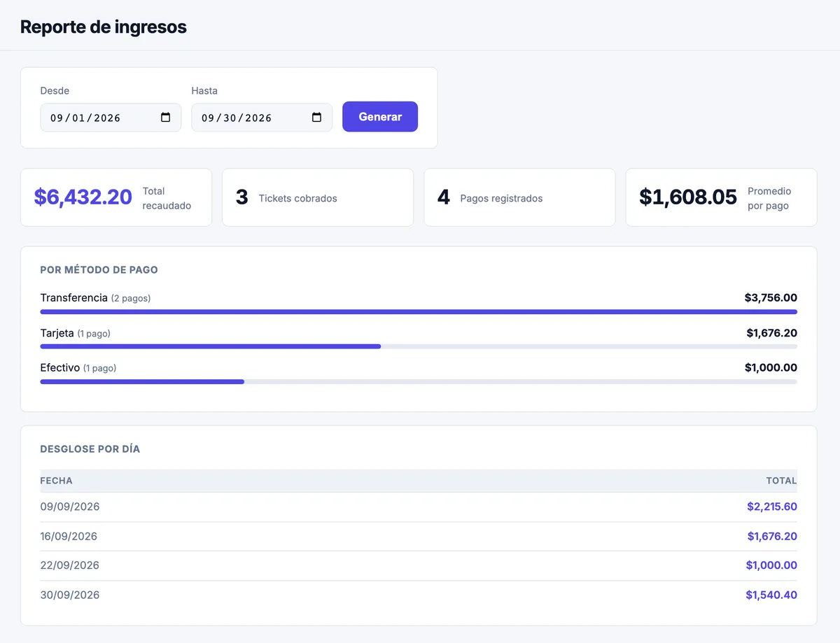Click the Tarjeta progress bar

(x=419, y=346)
